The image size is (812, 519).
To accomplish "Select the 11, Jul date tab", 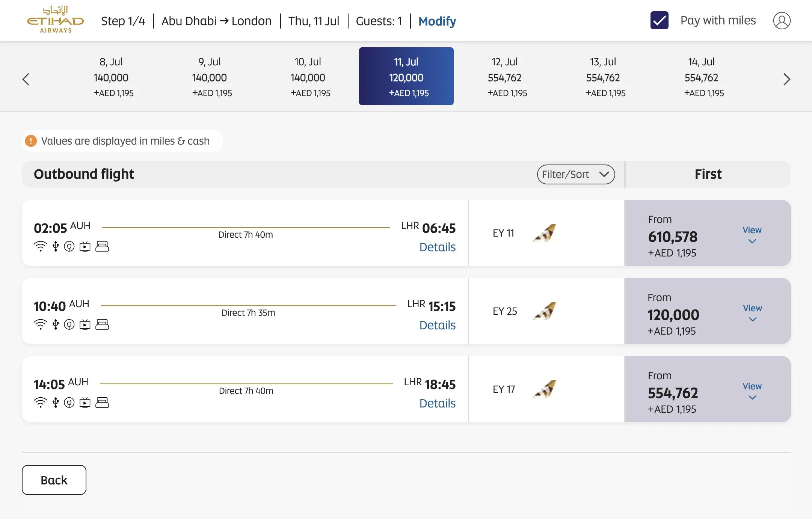I will 406,76.
